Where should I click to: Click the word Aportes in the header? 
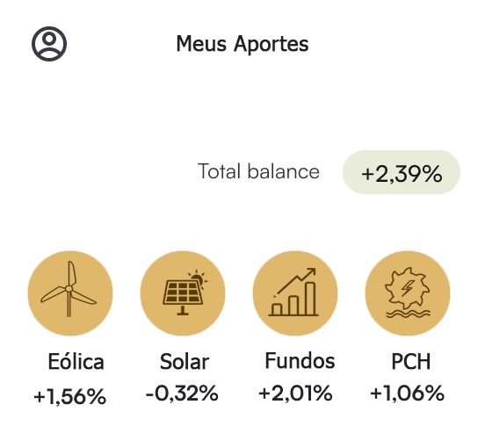pyautogui.click(x=272, y=45)
